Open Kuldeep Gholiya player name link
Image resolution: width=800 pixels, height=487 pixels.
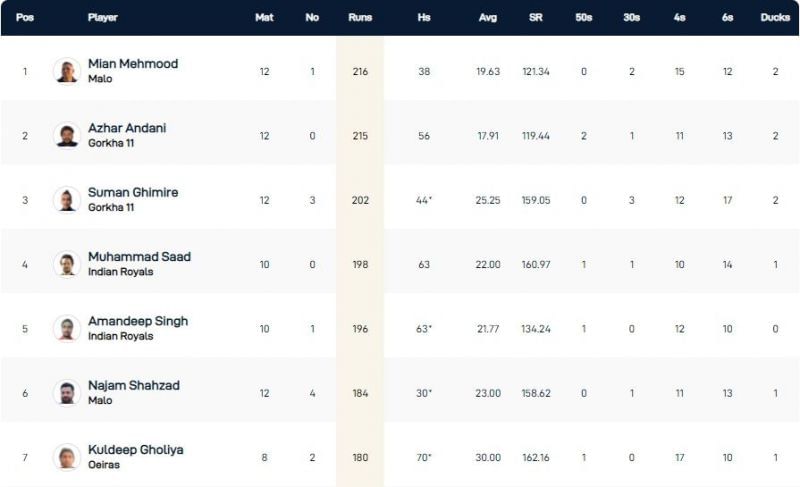coord(136,450)
